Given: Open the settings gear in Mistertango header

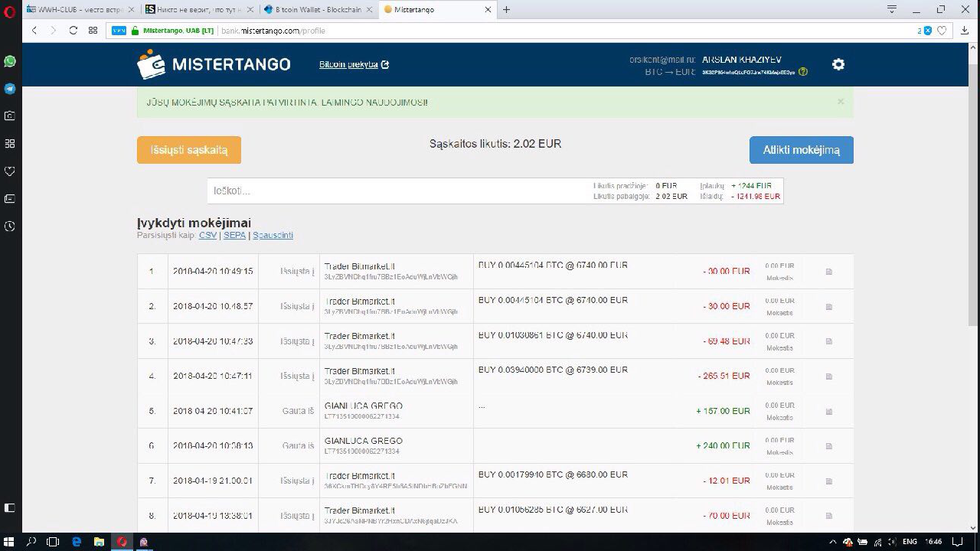Looking at the screenshot, I should [x=838, y=64].
